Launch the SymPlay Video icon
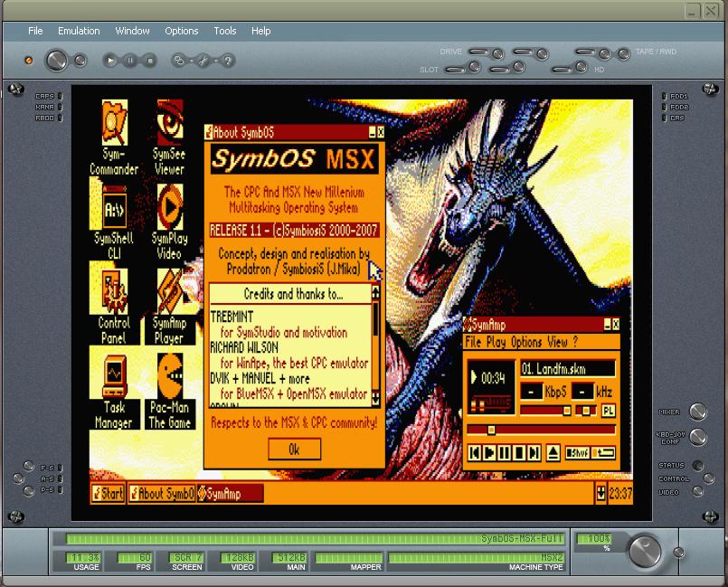728x587 pixels. pyautogui.click(x=169, y=222)
